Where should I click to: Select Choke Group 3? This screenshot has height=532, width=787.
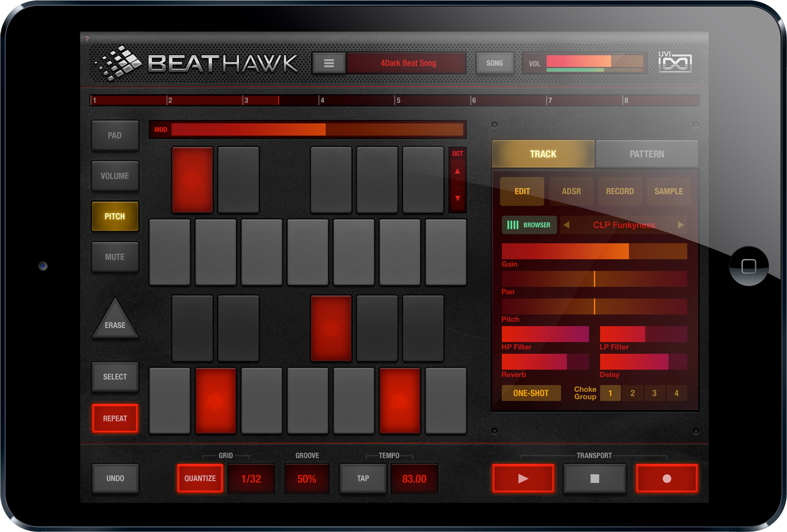654,393
